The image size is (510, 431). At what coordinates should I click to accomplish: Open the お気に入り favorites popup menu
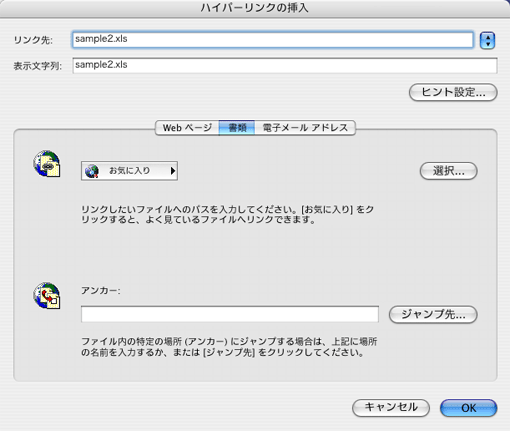(129, 171)
